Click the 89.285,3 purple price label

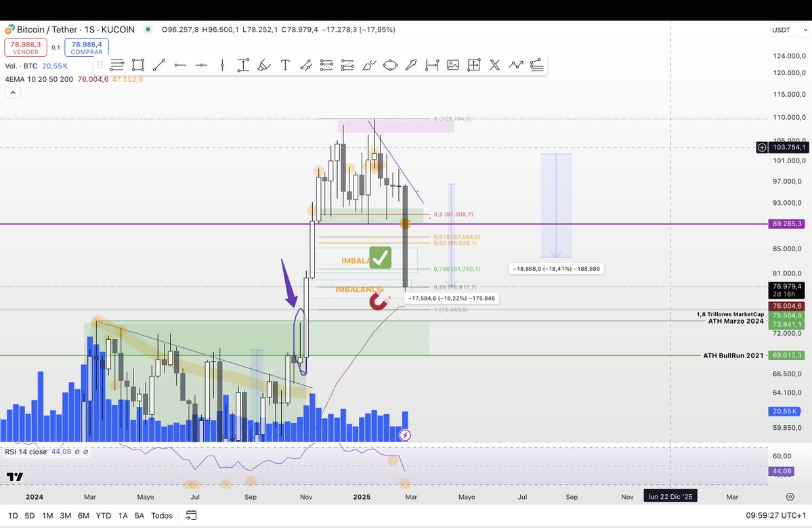pyautogui.click(x=787, y=223)
